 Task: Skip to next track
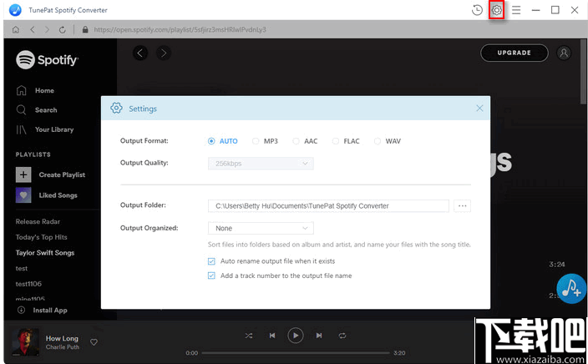(319, 336)
